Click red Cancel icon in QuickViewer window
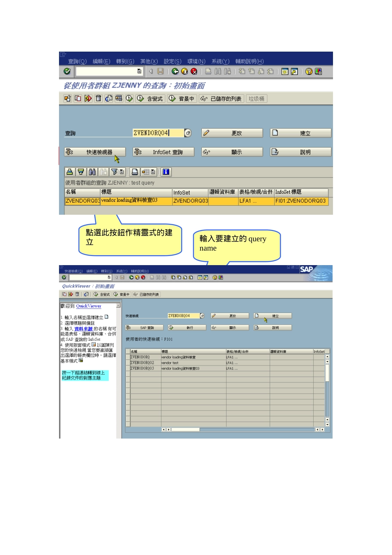This screenshot has width=392, height=555. click(143, 277)
